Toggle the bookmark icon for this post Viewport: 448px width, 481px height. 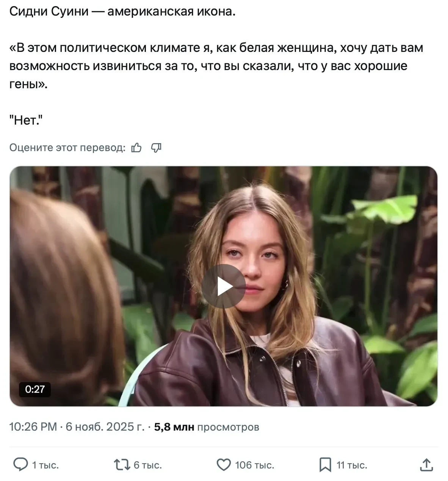[325, 464]
